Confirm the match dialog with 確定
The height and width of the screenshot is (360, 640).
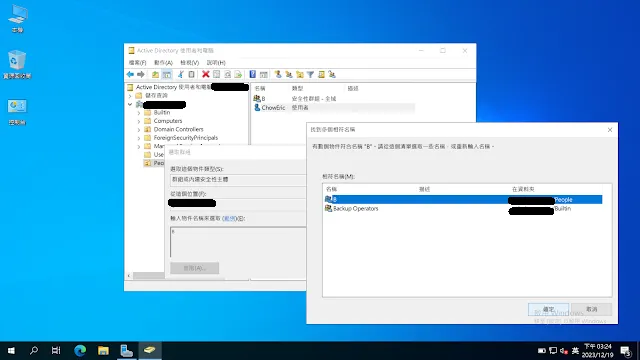coord(548,309)
